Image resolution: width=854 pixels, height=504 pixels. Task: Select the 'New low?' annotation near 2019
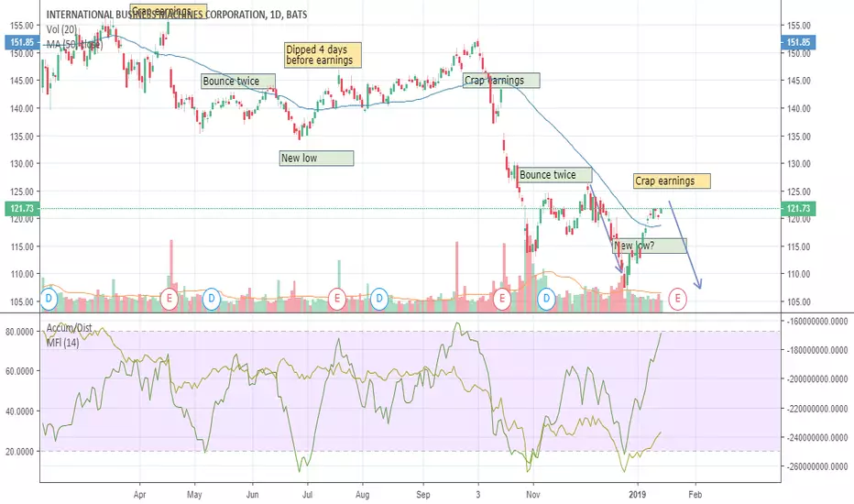tap(650, 246)
